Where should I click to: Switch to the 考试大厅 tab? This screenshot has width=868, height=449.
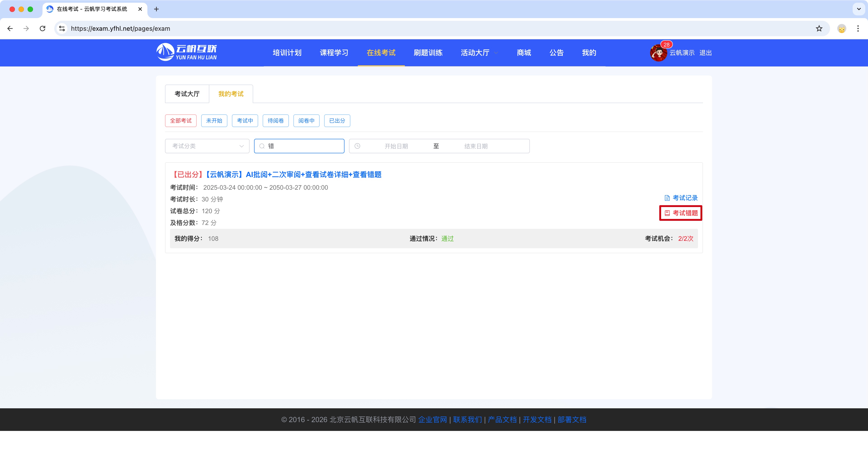187,94
